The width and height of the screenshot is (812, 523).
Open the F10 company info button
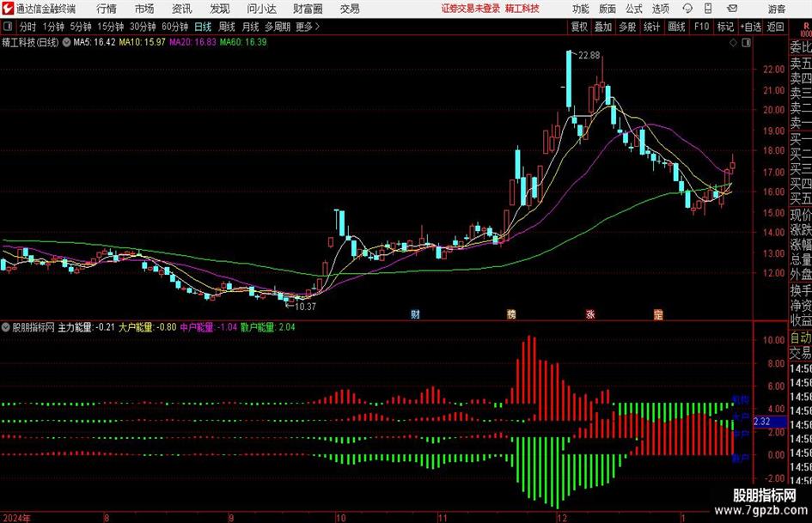pyautogui.click(x=702, y=27)
